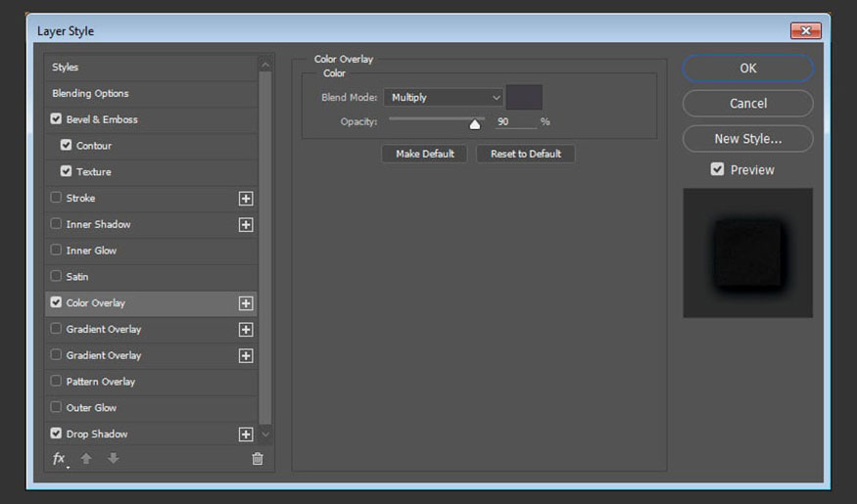Enable the Inner Shadow checkbox
The width and height of the screenshot is (857, 504).
[x=56, y=224]
